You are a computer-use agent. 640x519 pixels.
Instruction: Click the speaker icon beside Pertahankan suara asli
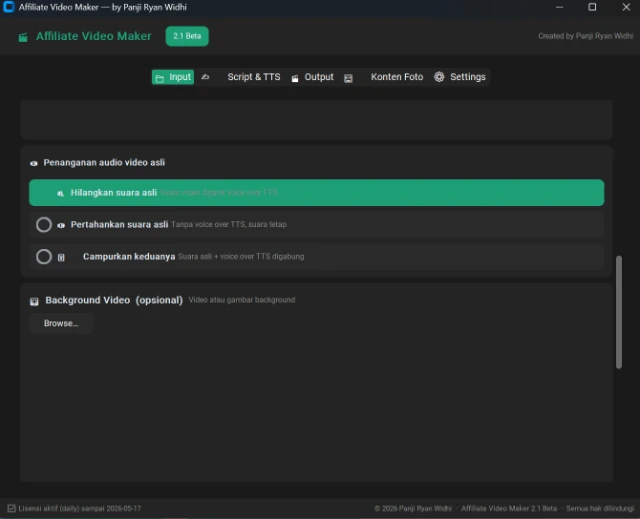pos(61,225)
